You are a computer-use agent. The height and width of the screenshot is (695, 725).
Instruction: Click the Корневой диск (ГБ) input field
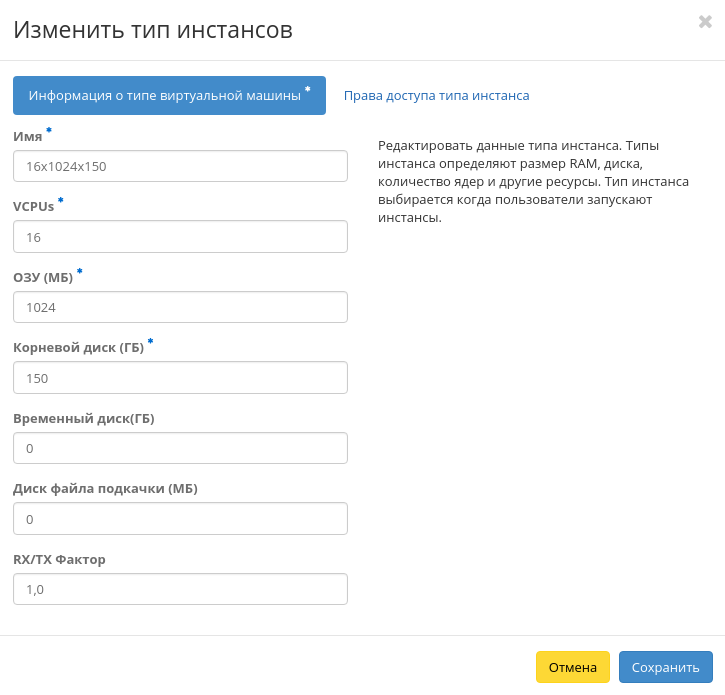click(180, 378)
